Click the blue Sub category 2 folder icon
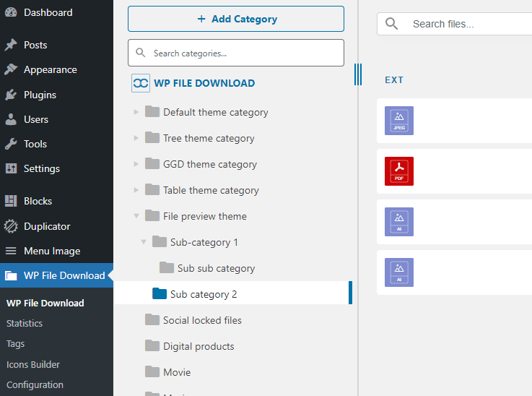Screen dimensions: 532x396 pos(160,294)
